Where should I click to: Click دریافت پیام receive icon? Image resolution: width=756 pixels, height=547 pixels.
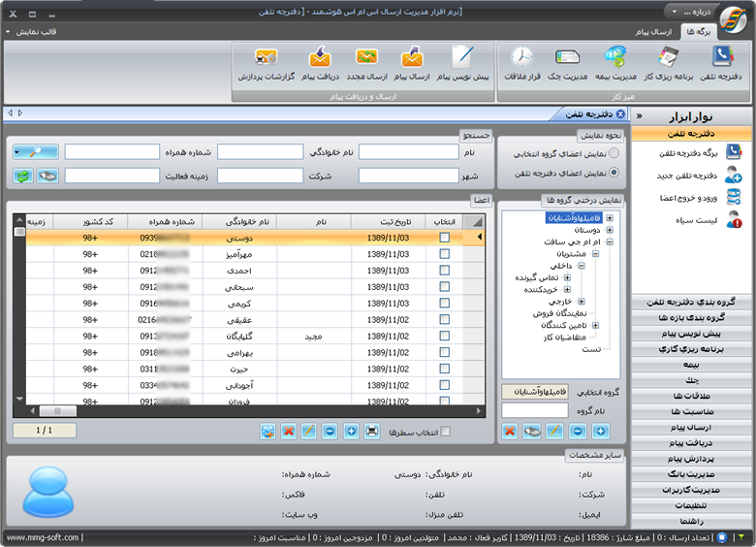click(320, 63)
